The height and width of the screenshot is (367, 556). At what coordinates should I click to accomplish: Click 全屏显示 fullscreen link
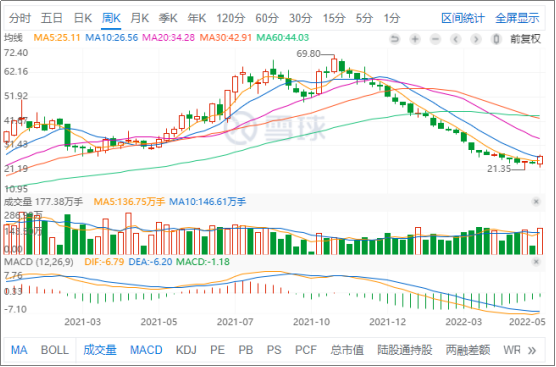coord(517,18)
